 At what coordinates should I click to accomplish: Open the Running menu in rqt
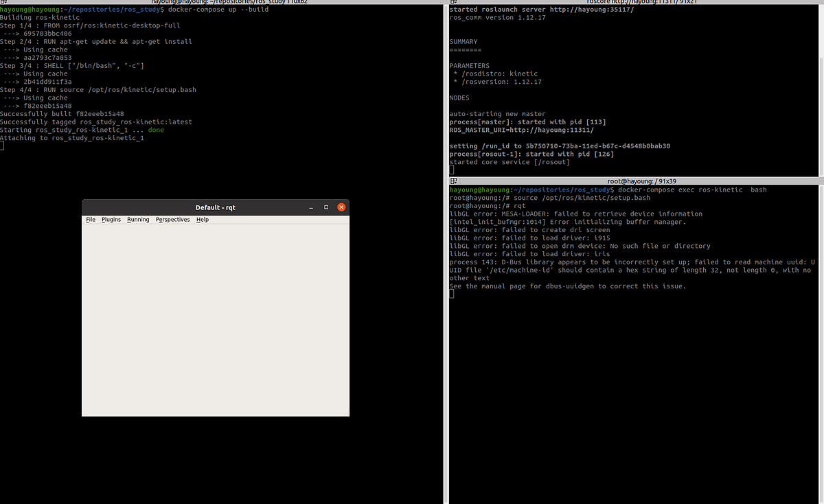coord(137,219)
